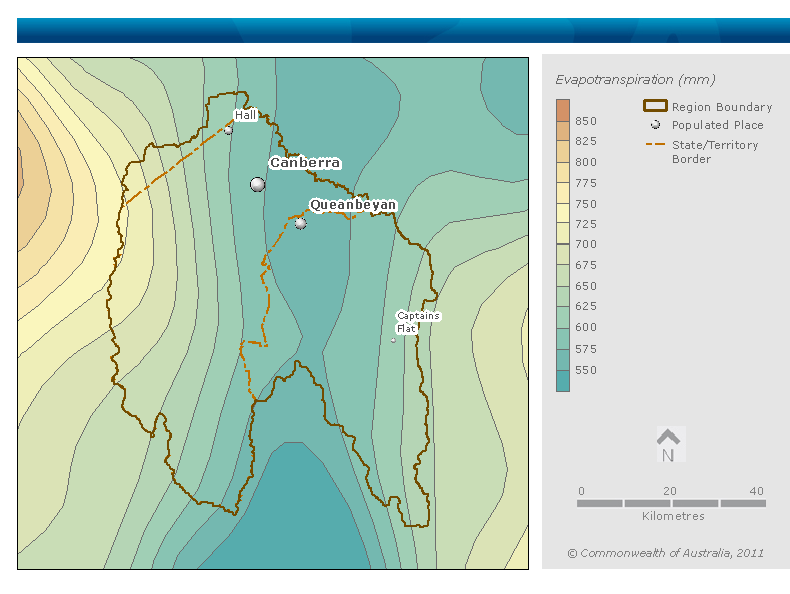Screen dimensions: 790x594
Task: Select the Captains Flat map label
Action: click(x=418, y=322)
